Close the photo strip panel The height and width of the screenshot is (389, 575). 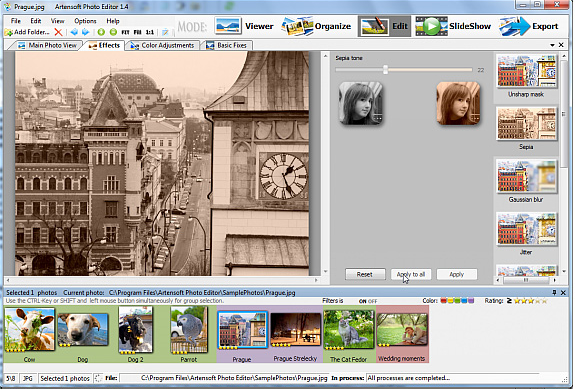[x=563, y=292]
